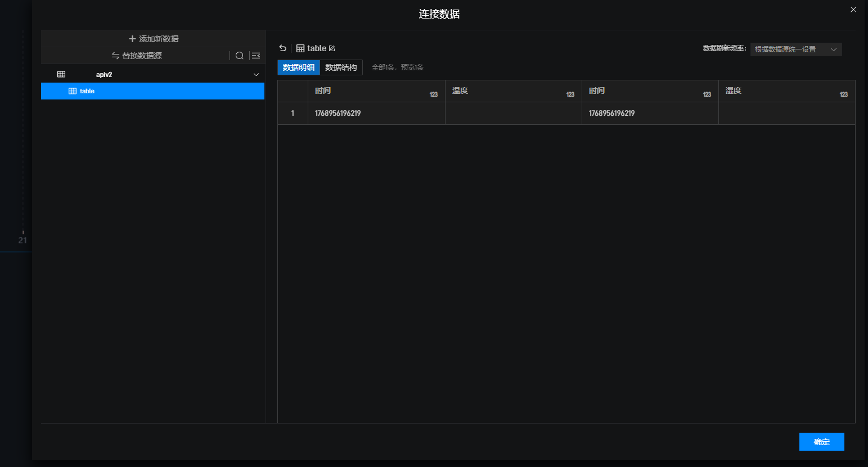Switch to the 数据明细 tab
The image size is (868, 467).
coord(299,67)
